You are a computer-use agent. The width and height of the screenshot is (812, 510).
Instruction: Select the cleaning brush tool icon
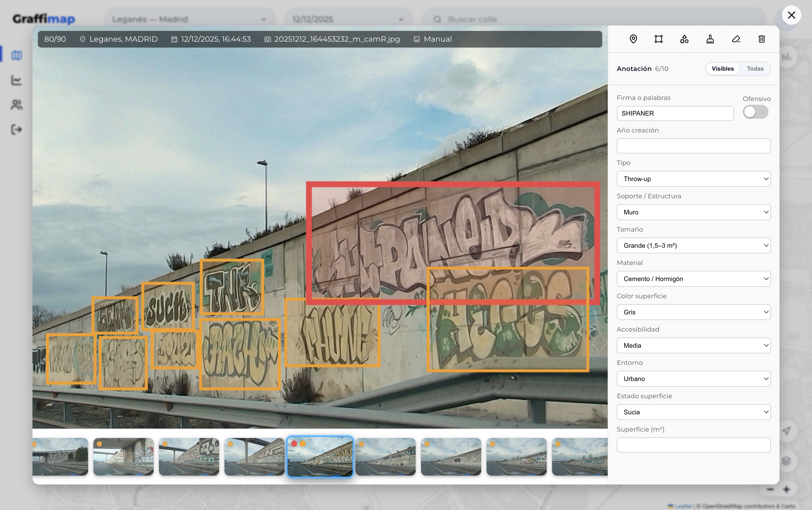pyautogui.click(x=710, y=39)
